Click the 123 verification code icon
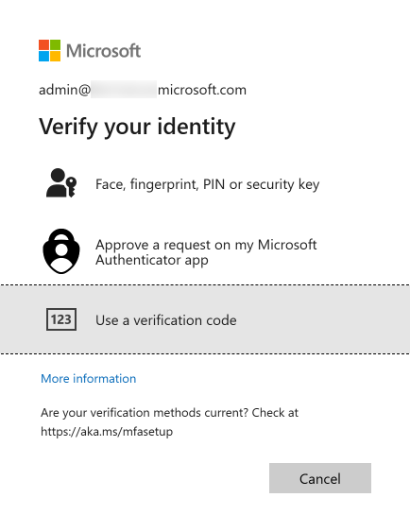 click(61, 319)
